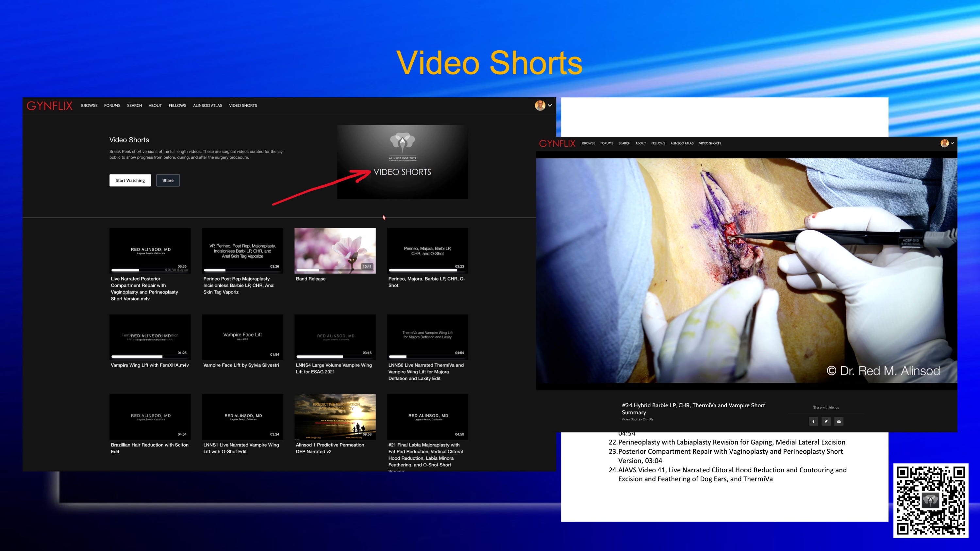Click the 10:41 duration badge on Band Release

click(367, 266)
